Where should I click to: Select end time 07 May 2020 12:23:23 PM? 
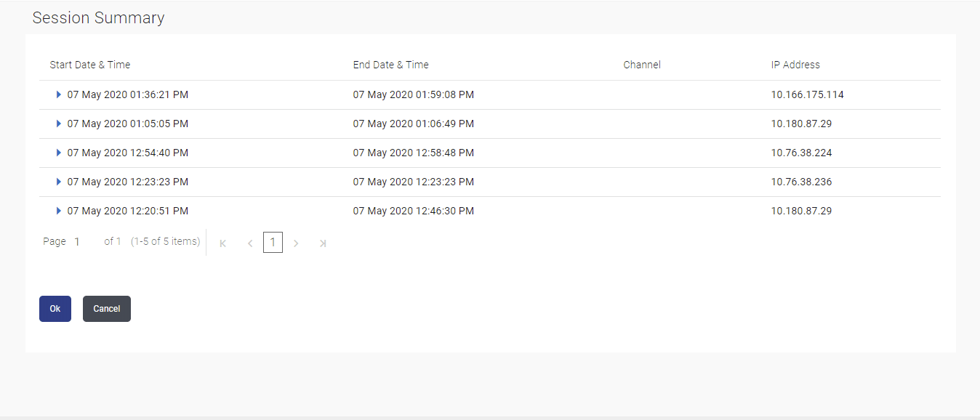(414, 182)
